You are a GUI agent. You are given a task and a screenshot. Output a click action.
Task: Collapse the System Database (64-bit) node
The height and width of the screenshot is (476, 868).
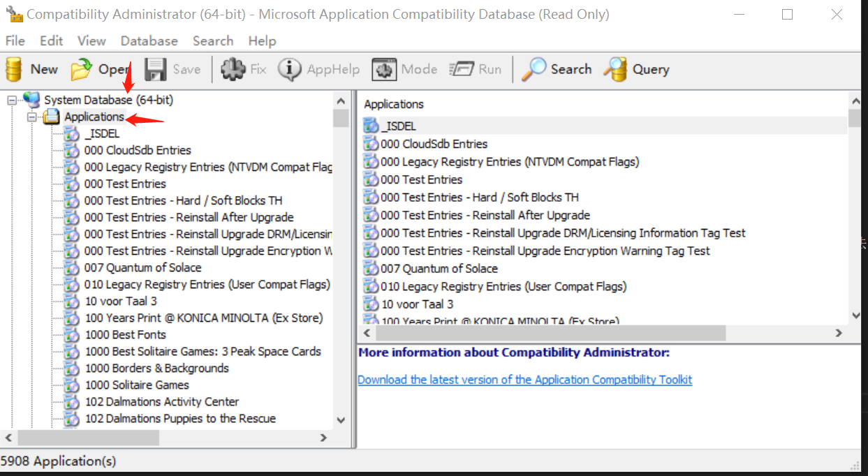click(11, 101)
